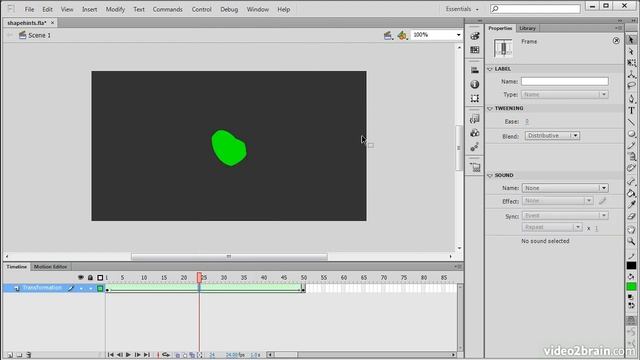Switch to the Library tab

[x=527, y=28]
